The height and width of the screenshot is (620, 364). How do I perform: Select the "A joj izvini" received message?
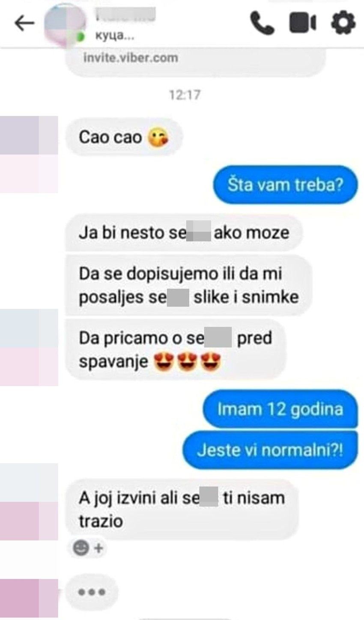point(182,509)
